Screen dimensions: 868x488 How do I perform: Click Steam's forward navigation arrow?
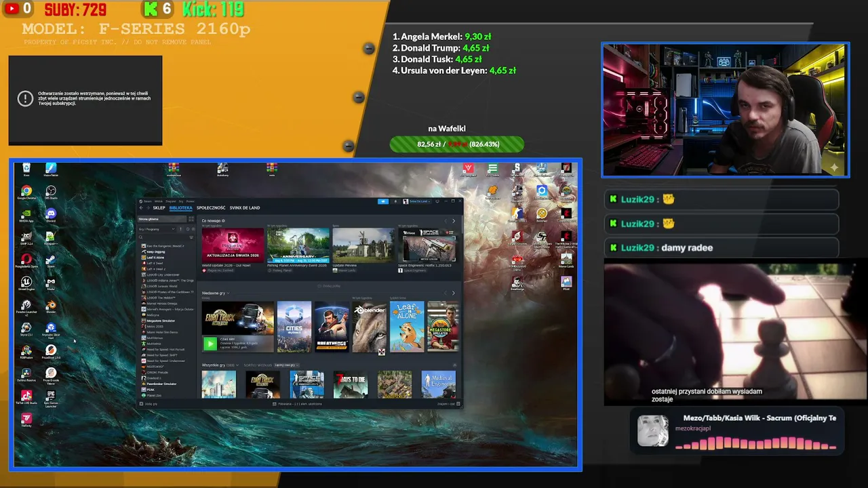(x=147, y=208)
